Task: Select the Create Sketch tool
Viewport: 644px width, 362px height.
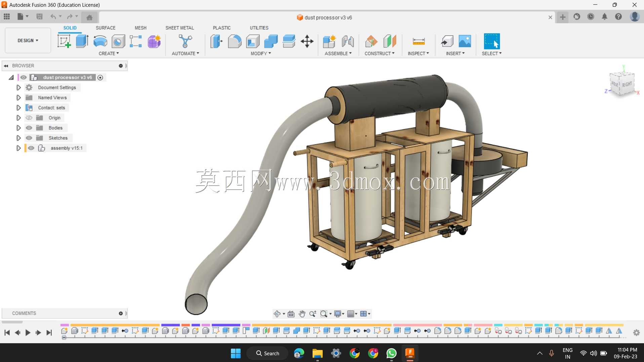Action: 64,41
